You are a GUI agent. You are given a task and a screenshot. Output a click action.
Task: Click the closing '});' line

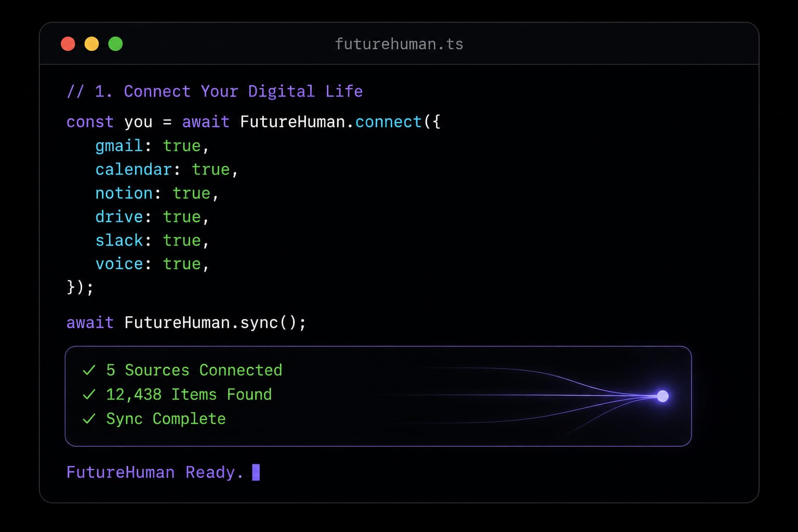(x=80, y=287)
